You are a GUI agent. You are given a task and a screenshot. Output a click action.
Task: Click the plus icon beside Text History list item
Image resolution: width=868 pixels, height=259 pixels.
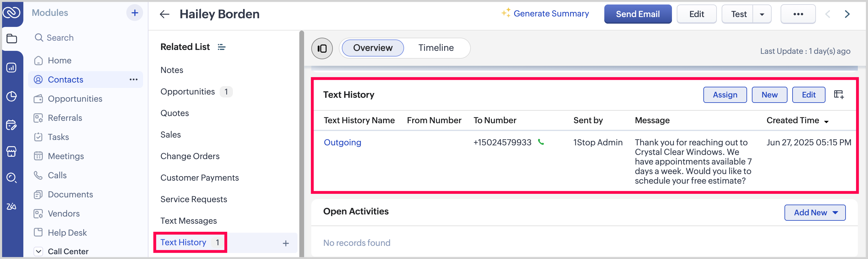[286, 243]
